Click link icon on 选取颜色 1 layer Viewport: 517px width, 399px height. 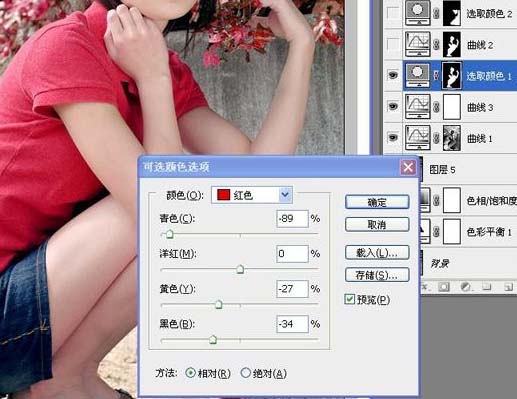coord(436,76)
